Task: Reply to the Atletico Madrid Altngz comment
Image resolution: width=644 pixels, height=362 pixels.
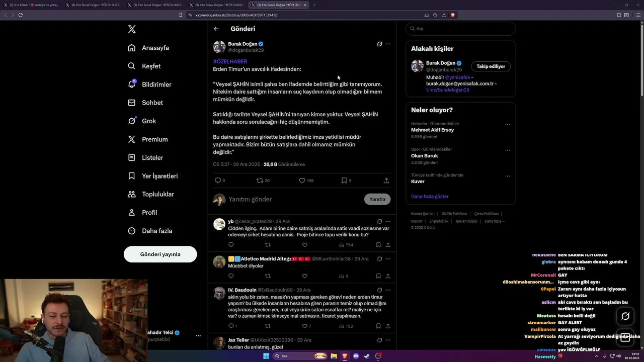Action: (231, 276)
